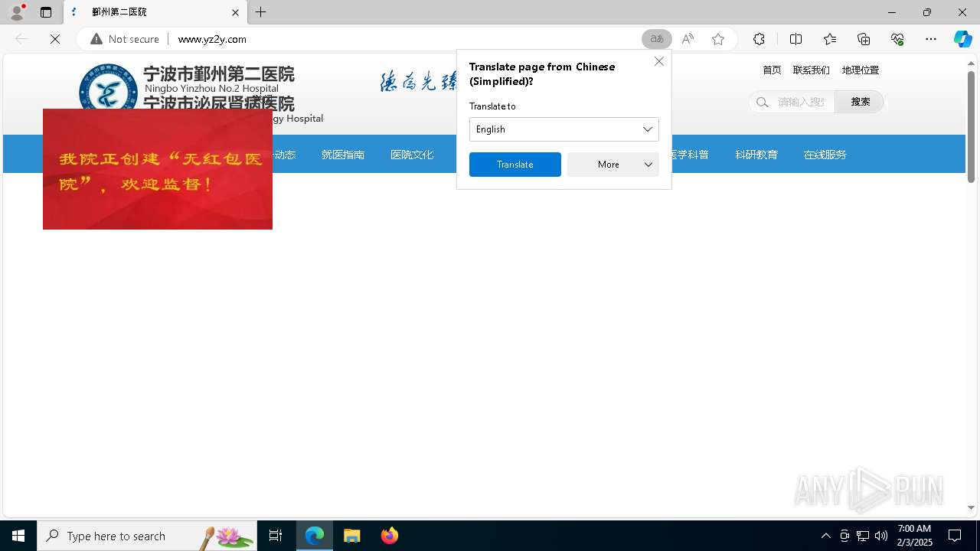Open Extensions puzzle icon
This screenshot has height=551, width=980.
click(759, 39)
